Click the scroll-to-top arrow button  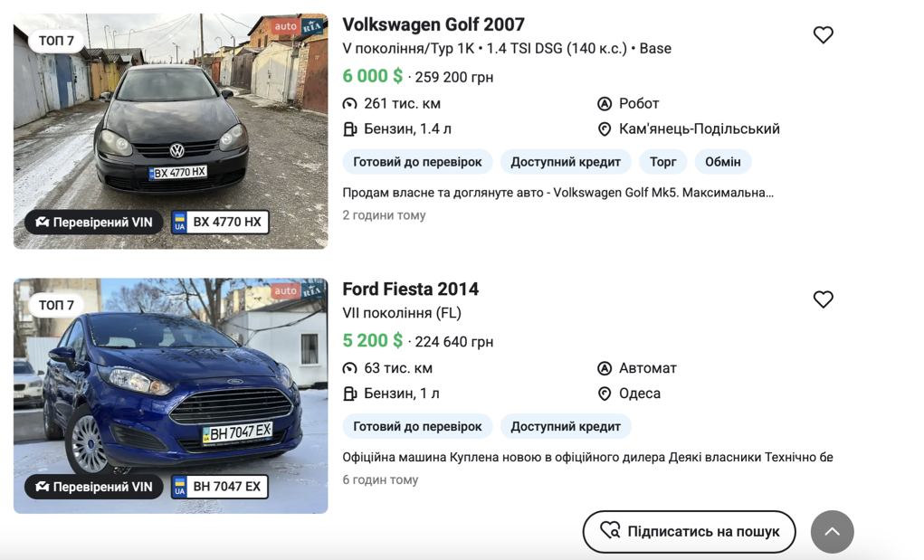click(x=832, y=532)
